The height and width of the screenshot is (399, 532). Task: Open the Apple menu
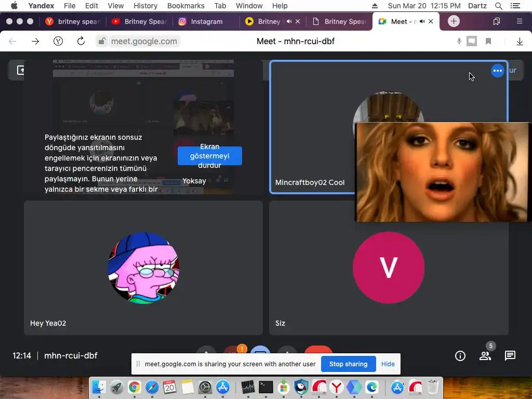click(14, 6)
